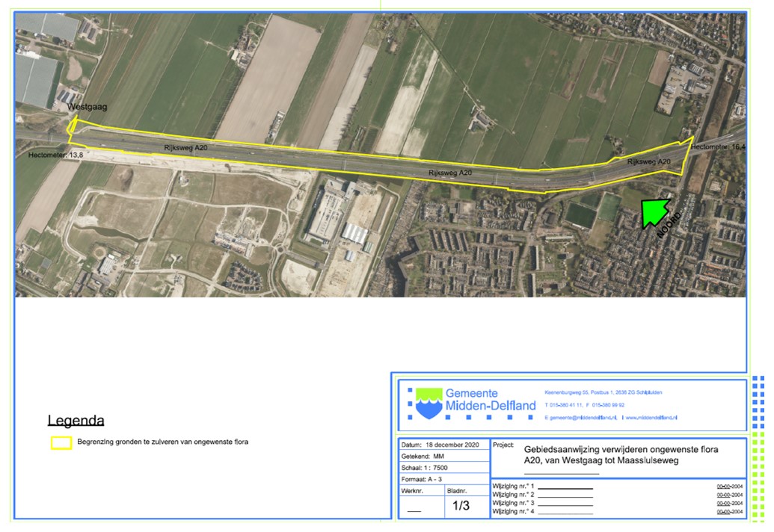Click the yellow legend boundary rectangle symbol

tap(61, 442)
